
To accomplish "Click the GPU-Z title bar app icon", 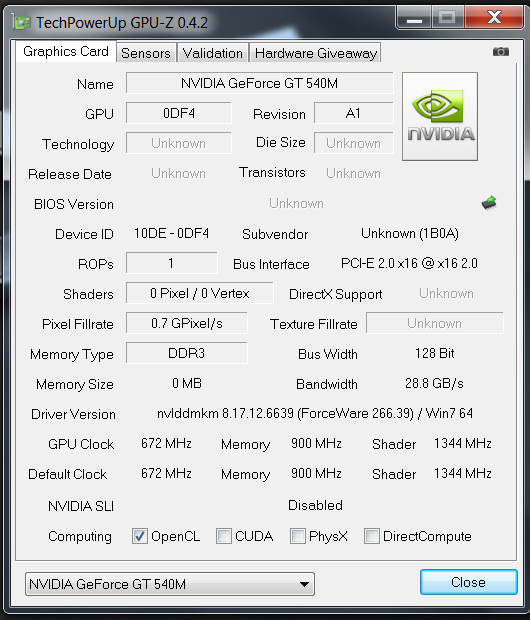I will 21,23.
